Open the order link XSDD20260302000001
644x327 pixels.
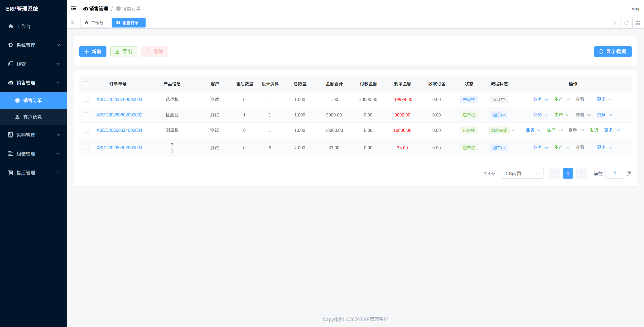click(119, 148)
